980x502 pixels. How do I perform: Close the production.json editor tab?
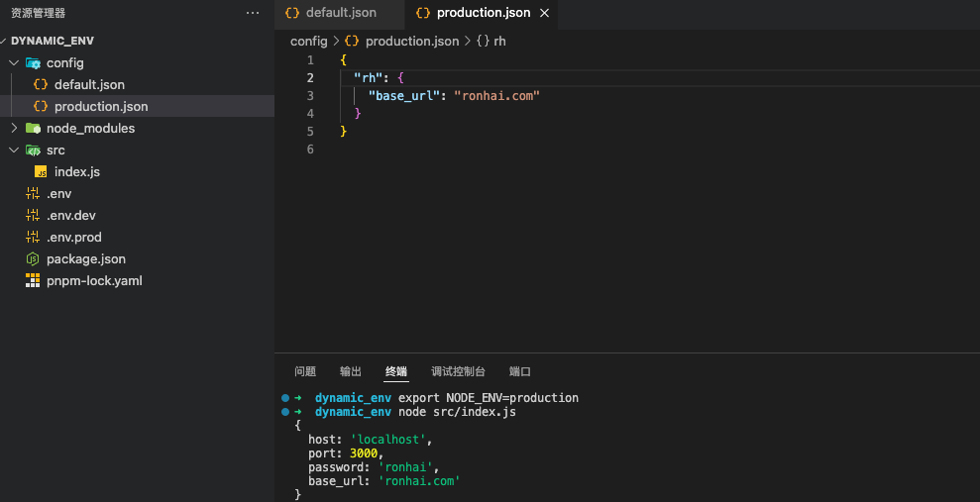544,13
